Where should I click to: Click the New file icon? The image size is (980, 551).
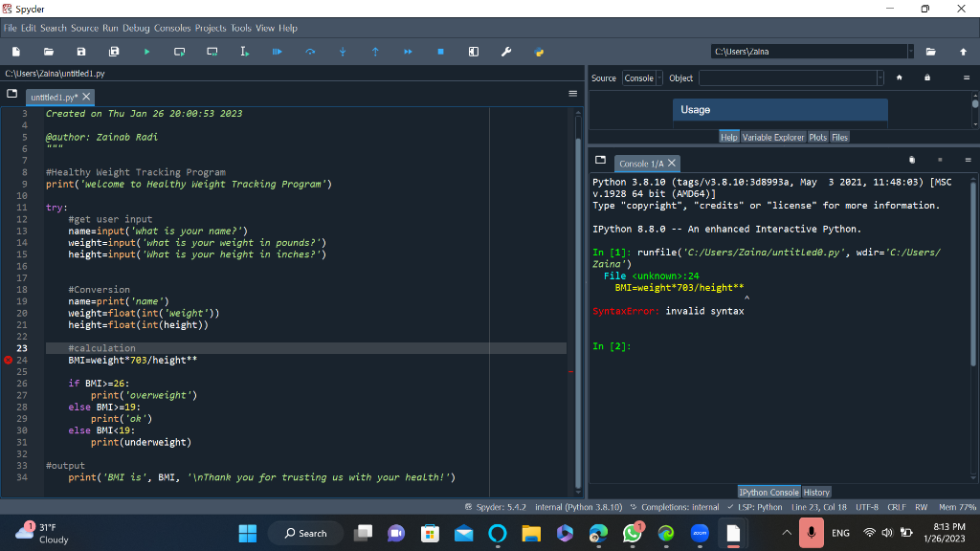click(x=16, y=52)
